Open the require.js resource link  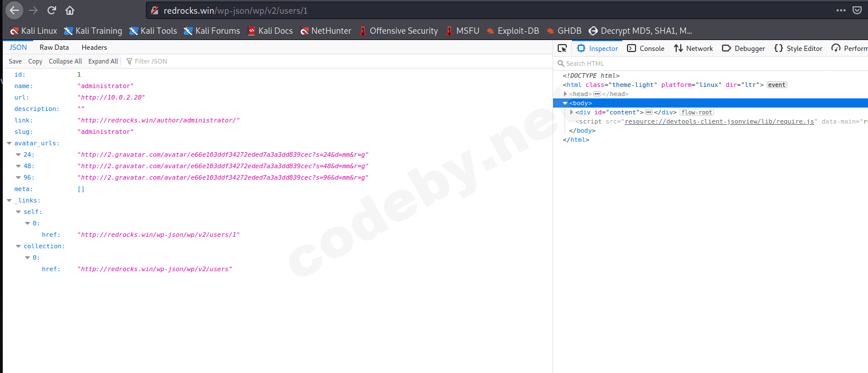[720, 121]
